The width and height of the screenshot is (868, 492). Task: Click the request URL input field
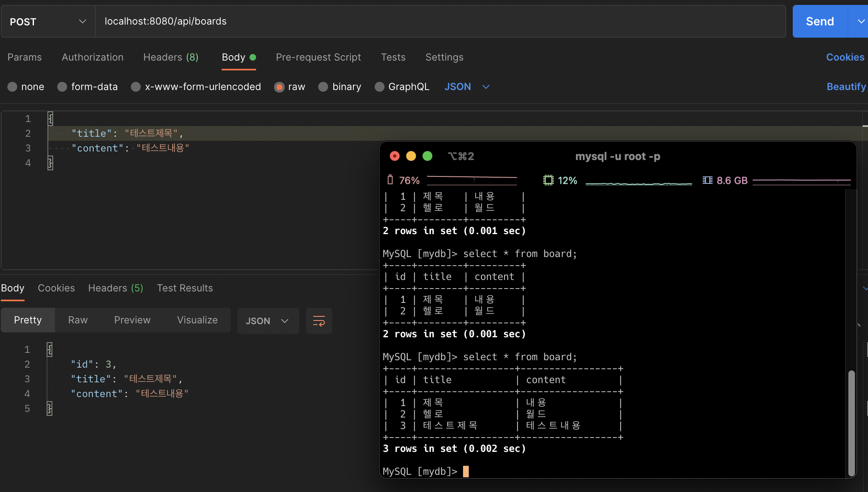[440, 21]
